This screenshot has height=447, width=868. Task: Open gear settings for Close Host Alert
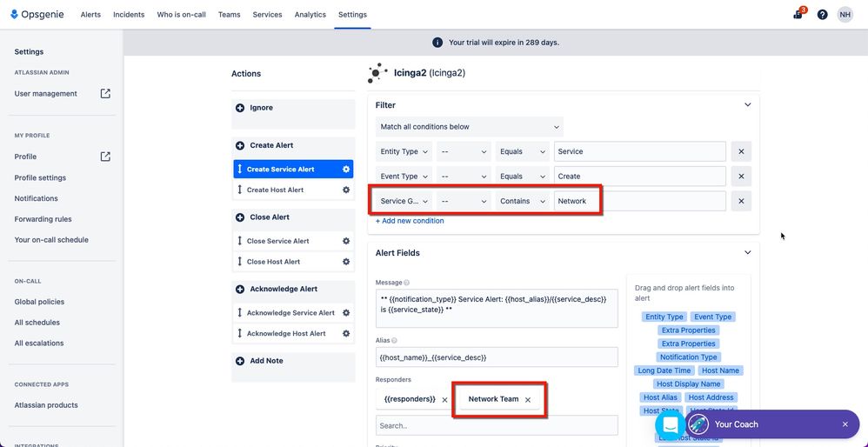346,262
